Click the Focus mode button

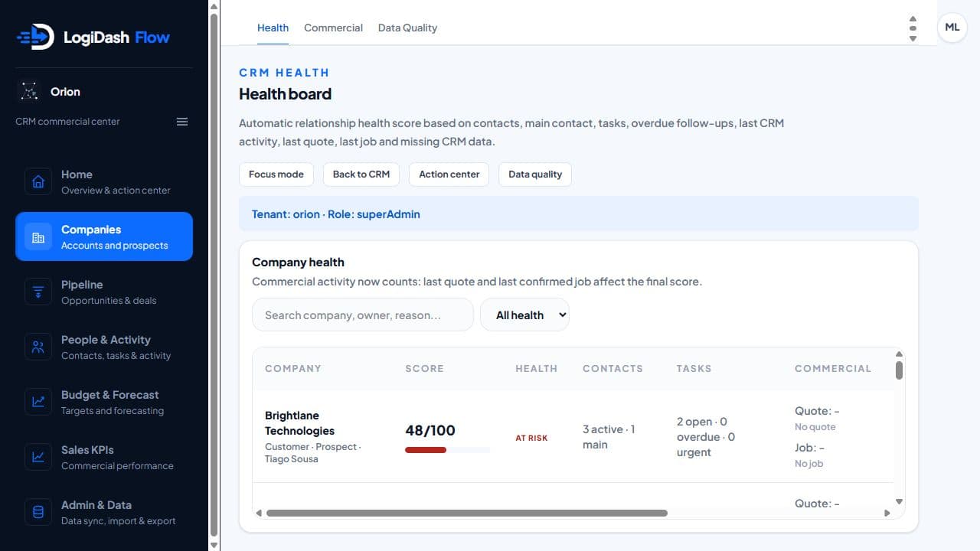point(276,174)
